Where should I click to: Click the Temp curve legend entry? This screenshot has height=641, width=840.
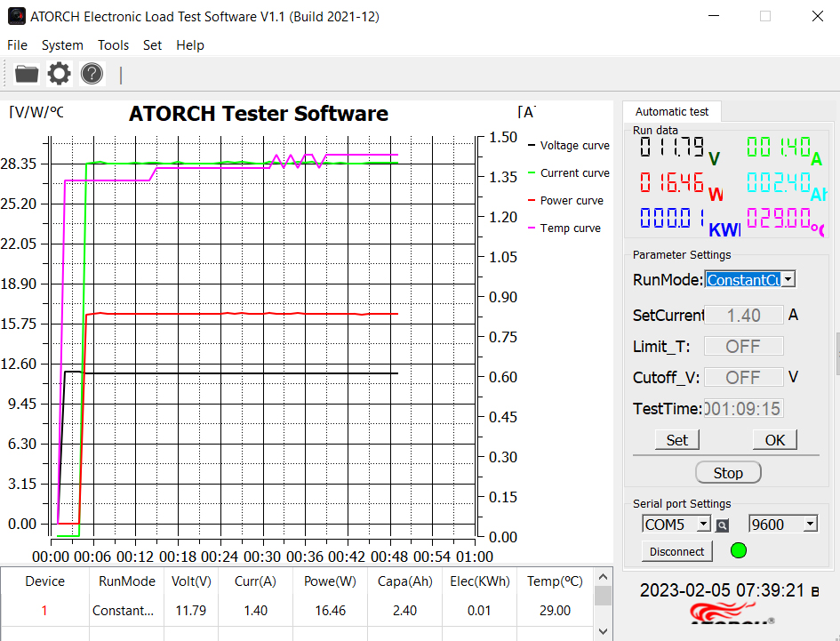tap(564, 228)
